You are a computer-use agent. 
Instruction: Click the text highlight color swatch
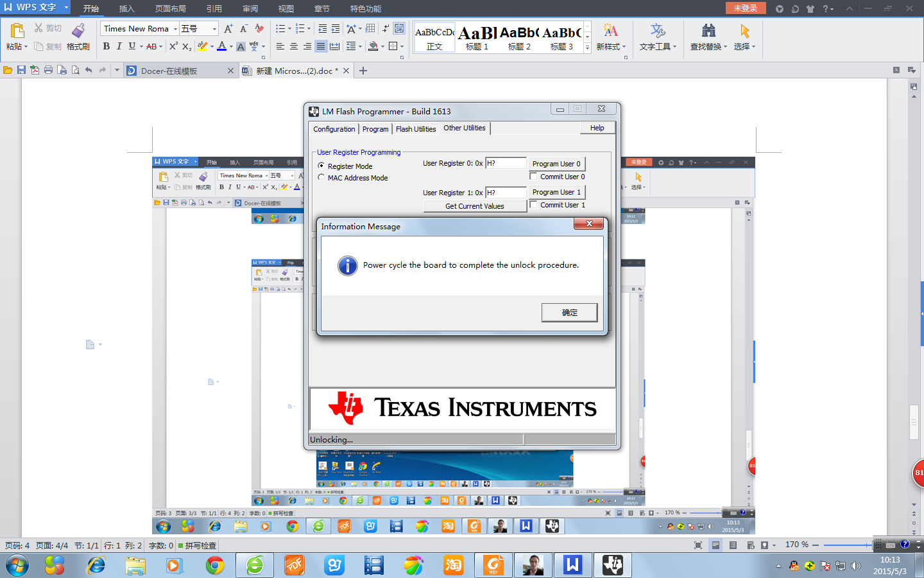pyautogui.click(x=203, y=46)
